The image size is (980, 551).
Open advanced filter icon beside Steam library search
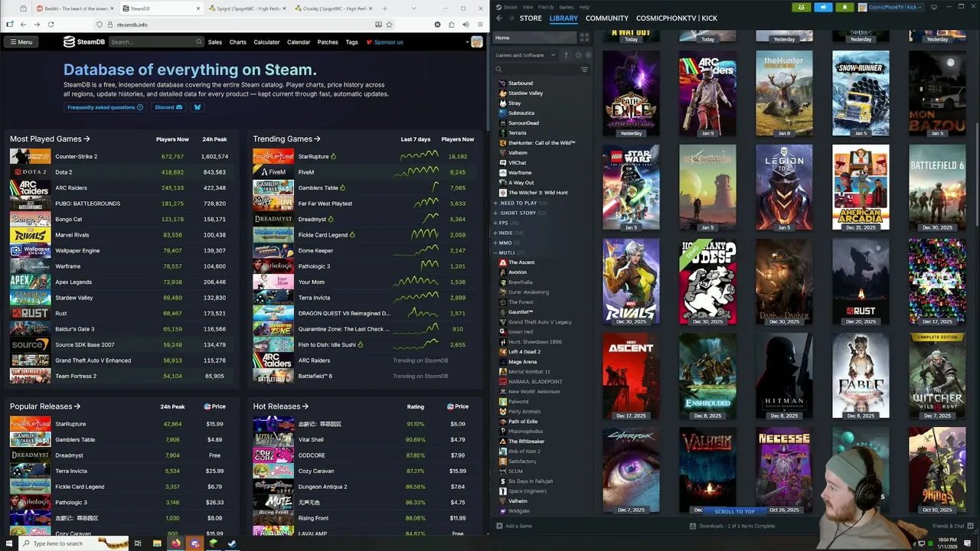tap(584, 70)
